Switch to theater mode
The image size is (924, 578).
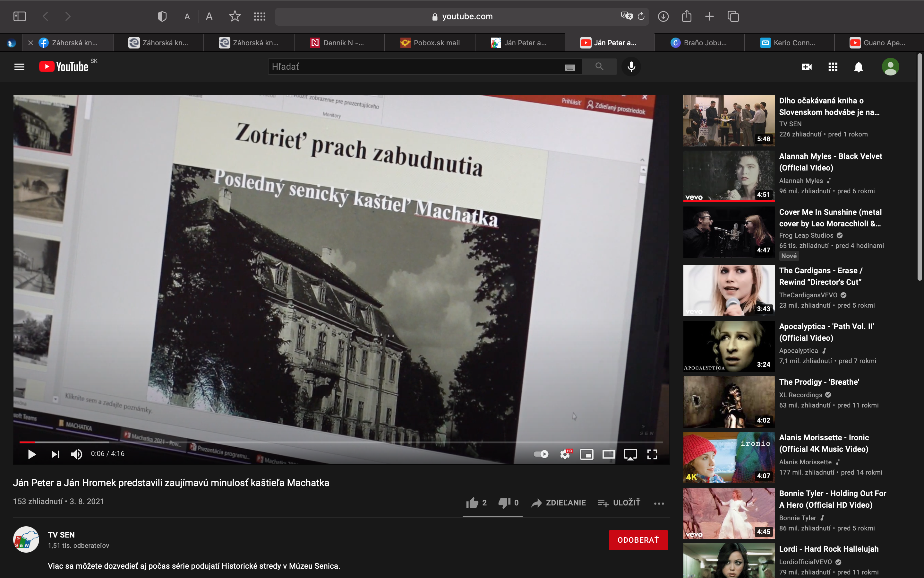point(609,454)
